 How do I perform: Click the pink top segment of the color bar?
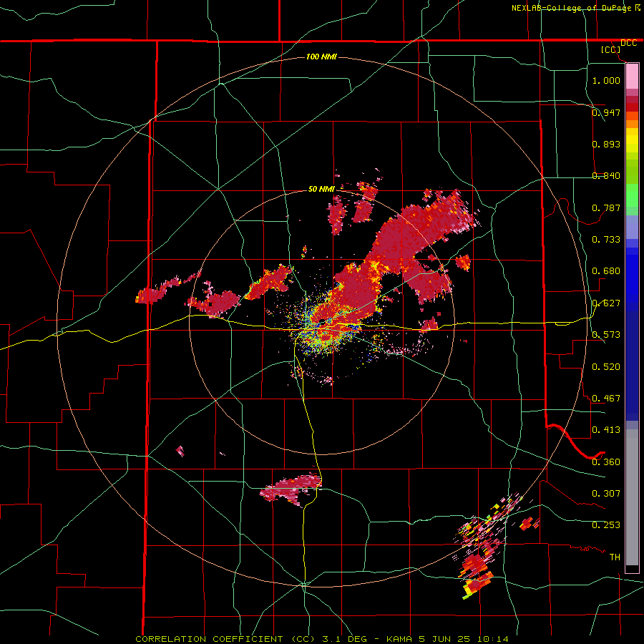pyautogui.click(x=632, y=77)
